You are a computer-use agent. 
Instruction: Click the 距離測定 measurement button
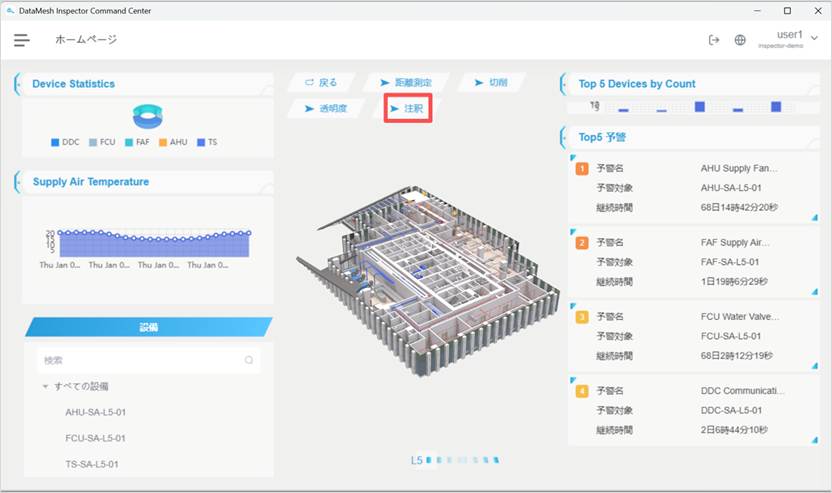pyautogui.click(x=404, y=82)
